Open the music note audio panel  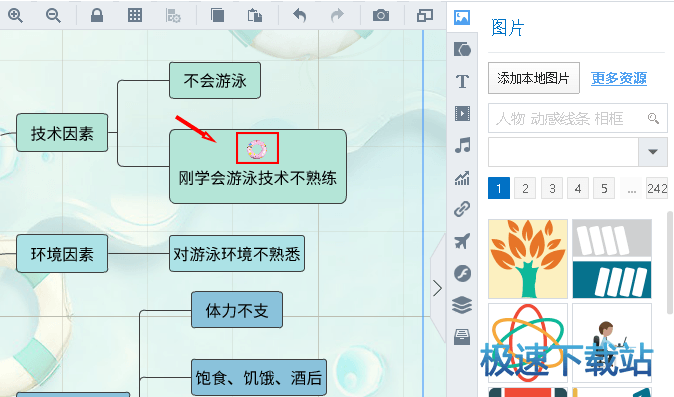462,145
